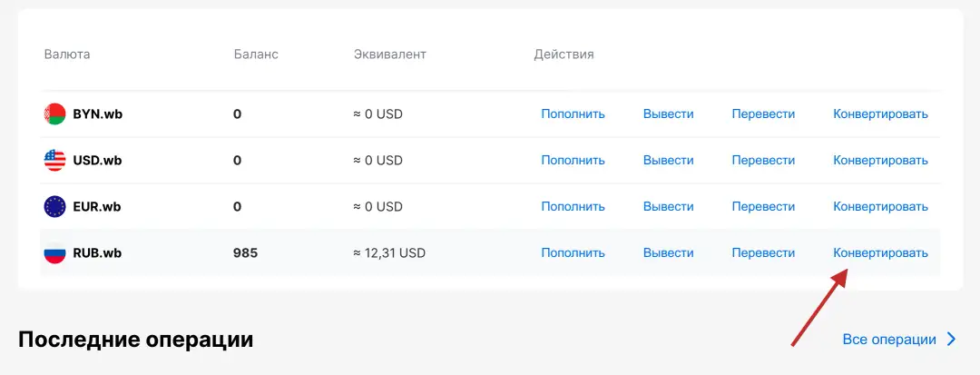
Task: Transfer from EUR.wb with Перевести
Action: 763,207
